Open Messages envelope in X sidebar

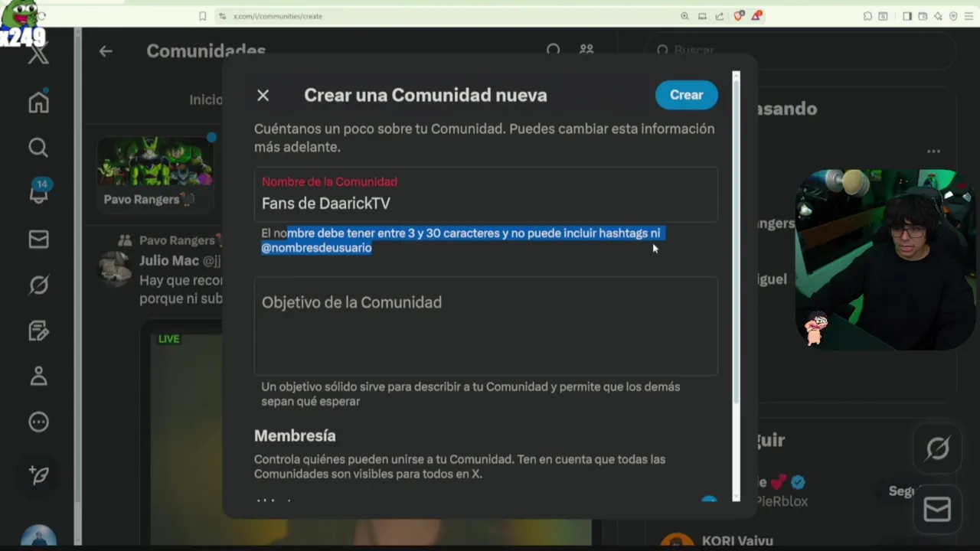(38, 240)
